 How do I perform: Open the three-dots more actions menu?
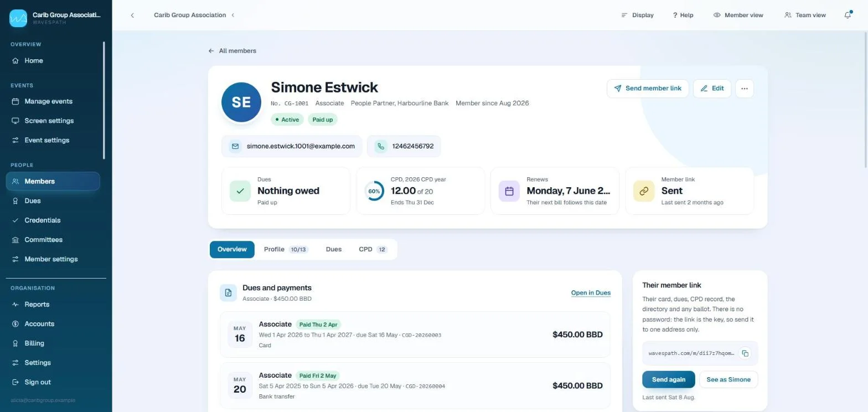coord(745,89)
